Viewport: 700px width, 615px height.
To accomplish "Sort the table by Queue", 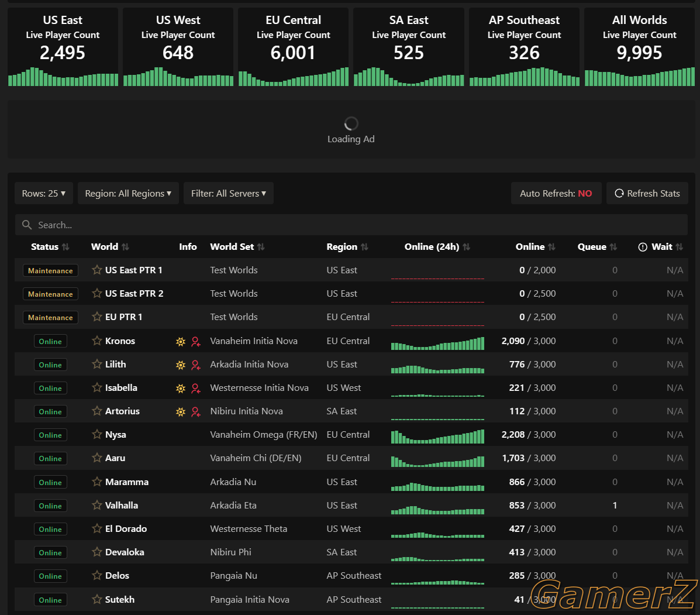I will click(x=597, y=246).
